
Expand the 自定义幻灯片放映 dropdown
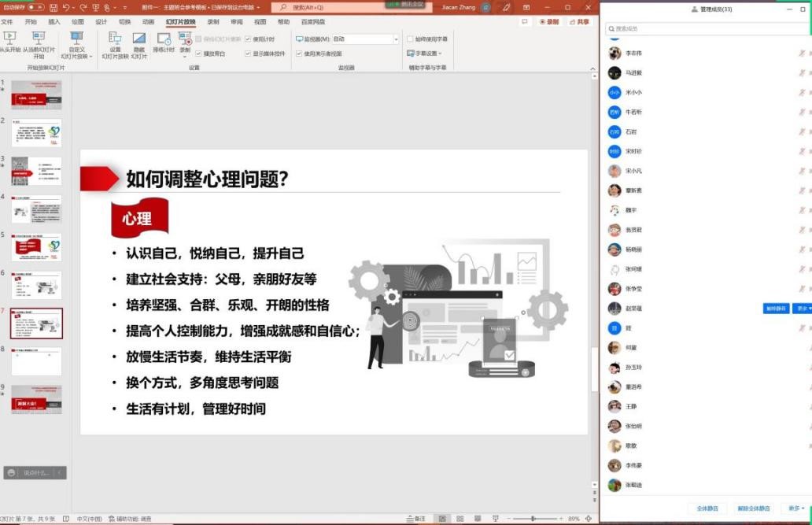[x=76, y=44]
